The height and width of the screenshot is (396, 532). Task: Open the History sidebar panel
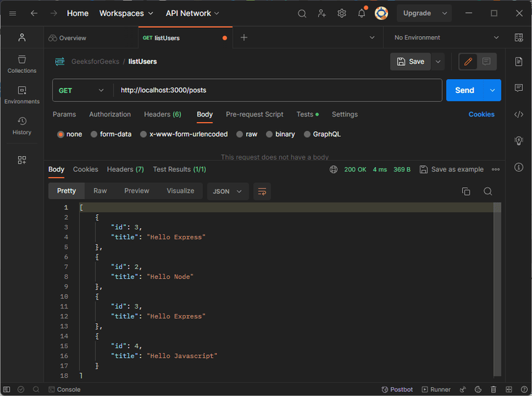pyautogui.click(x=21, y=126)
